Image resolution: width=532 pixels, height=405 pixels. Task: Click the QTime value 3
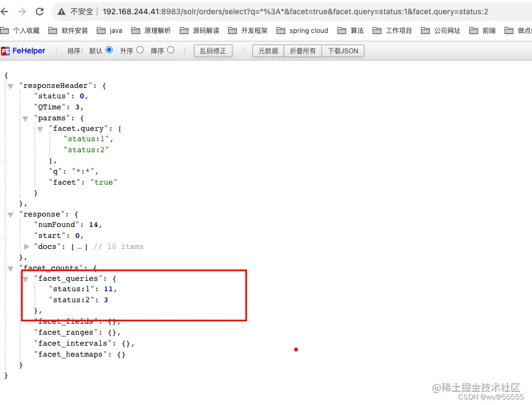[x=77, y=107]
